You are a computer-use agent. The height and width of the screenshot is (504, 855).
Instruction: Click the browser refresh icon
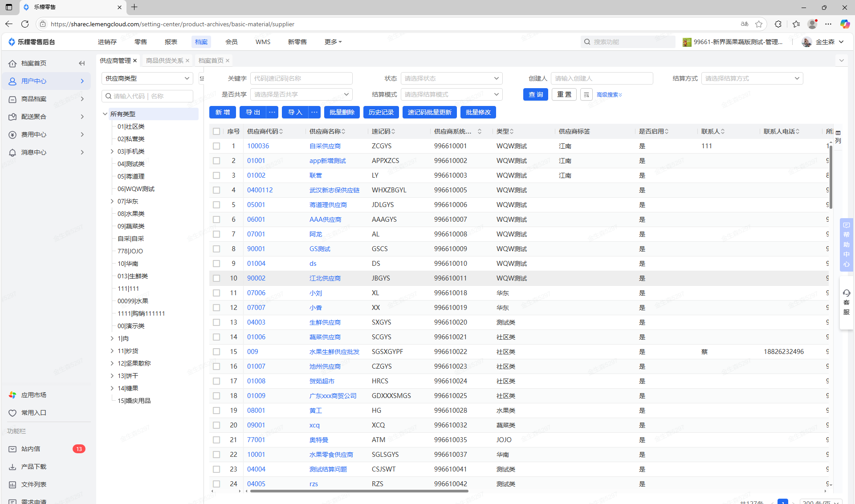click(x=25, y=24)
